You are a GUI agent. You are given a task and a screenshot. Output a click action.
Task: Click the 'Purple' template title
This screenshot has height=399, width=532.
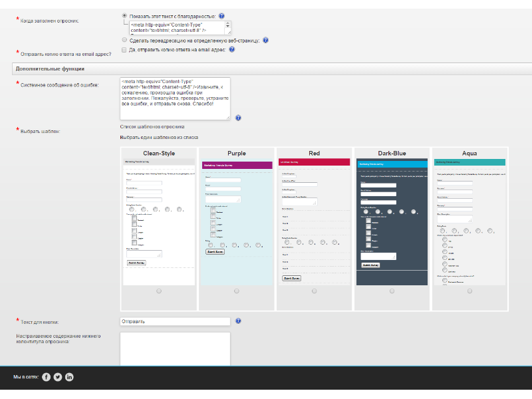click(237, 154)
